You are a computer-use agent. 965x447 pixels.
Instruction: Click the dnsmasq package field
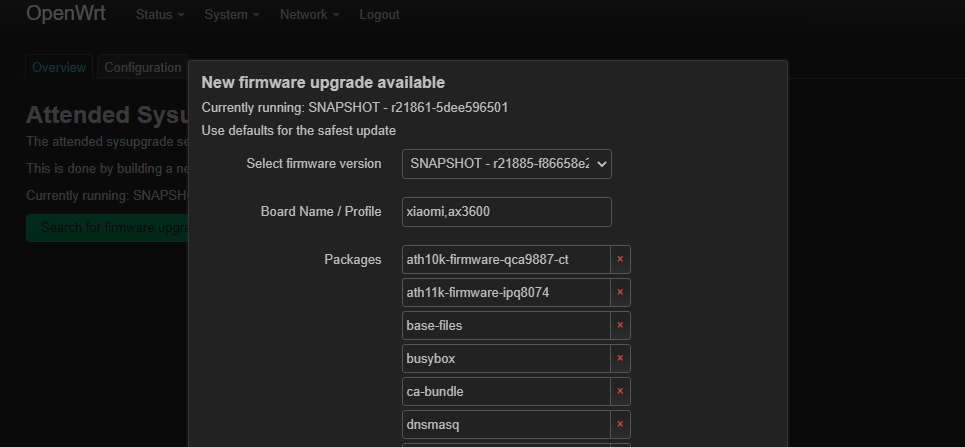506,424
